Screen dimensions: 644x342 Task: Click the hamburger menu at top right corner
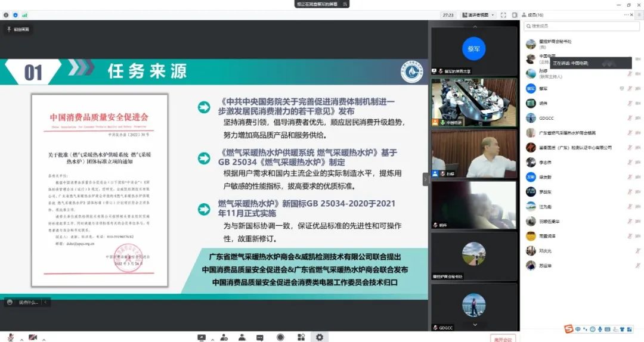(x=639, y=15)
